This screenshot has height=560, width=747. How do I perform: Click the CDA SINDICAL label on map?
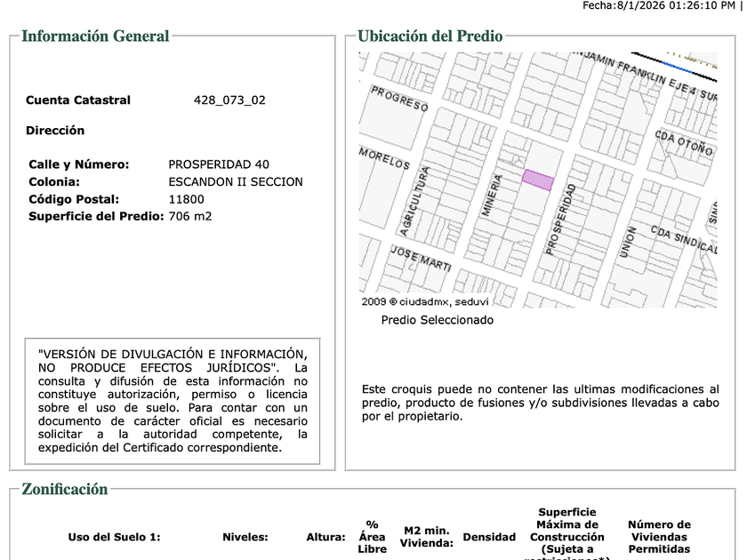684,239
